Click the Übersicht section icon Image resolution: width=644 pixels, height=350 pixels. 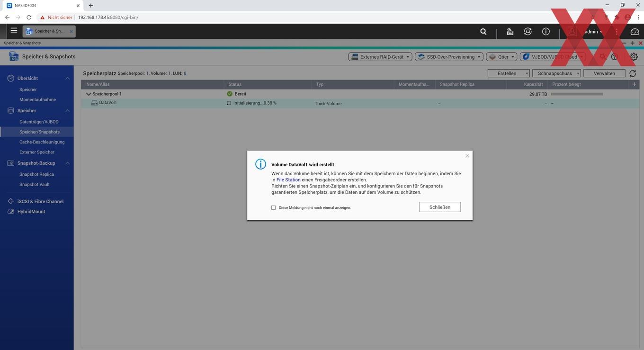[x=10, y=78]
